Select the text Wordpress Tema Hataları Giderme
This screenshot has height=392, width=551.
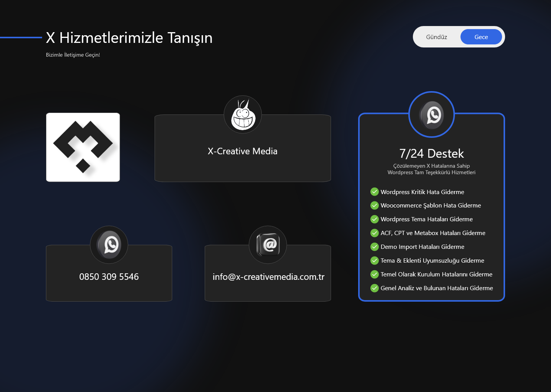click(x=427, y=219)
